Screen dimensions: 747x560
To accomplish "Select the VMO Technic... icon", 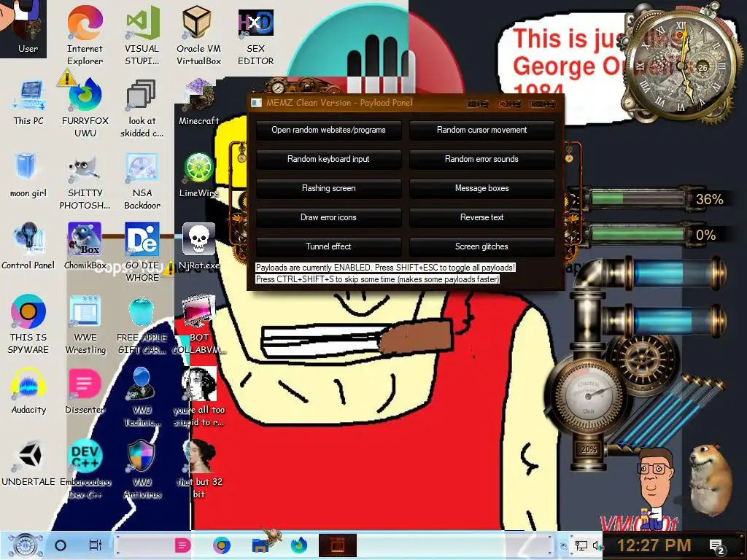I will [x=142, y=396].
